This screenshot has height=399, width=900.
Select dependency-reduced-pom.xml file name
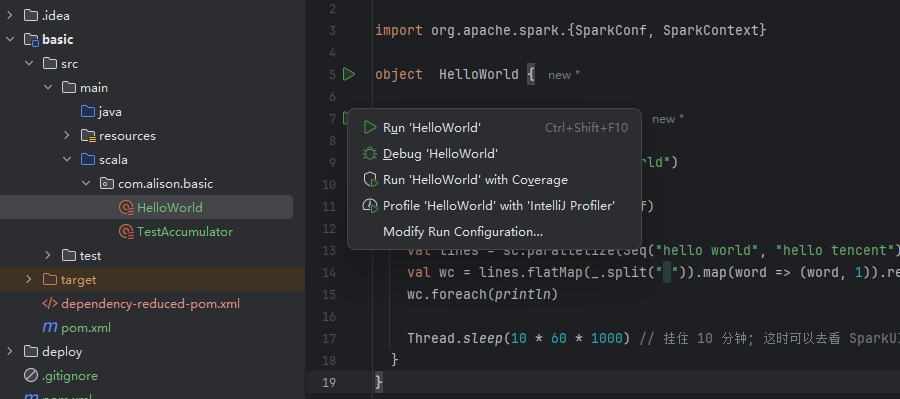point(150,303)
